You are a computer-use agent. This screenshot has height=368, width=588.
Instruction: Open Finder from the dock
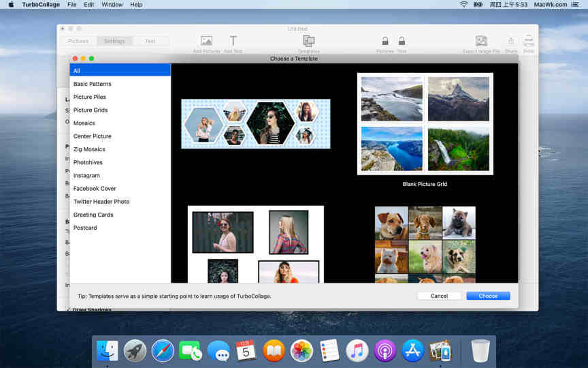point(108,351)
